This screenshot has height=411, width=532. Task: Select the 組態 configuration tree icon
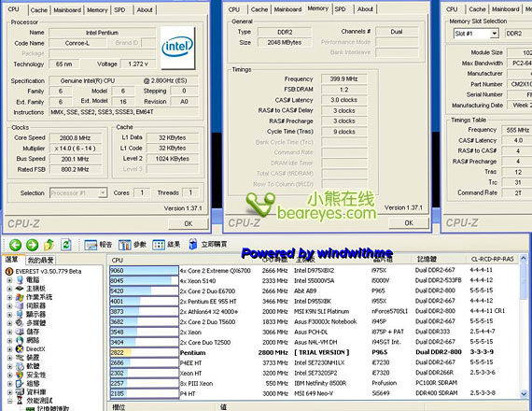pos(20,383)
